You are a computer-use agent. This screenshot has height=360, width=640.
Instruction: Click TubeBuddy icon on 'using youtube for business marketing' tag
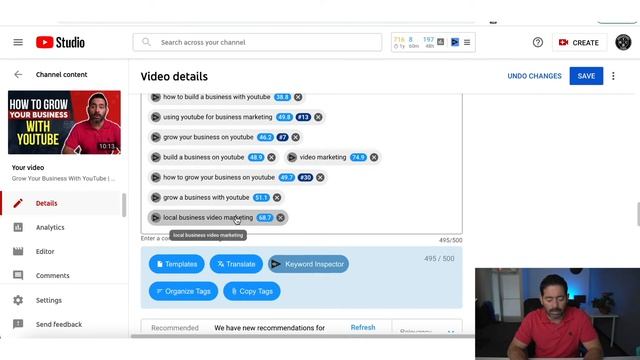156,117
